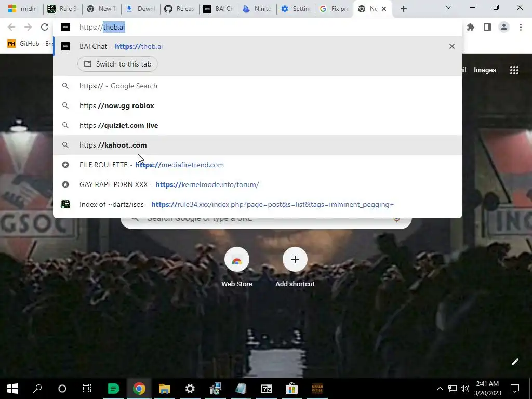Viewport: 532px width, 399px height.
Task: Switch to the GitHub Releases tab
Action: click(179, 9)
